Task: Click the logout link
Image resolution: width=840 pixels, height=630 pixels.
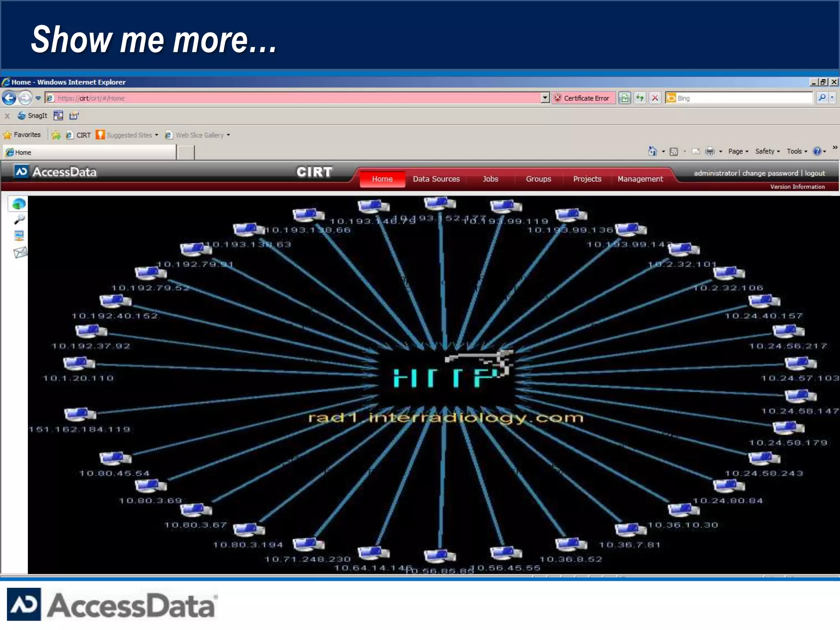Action: point(815,173)
